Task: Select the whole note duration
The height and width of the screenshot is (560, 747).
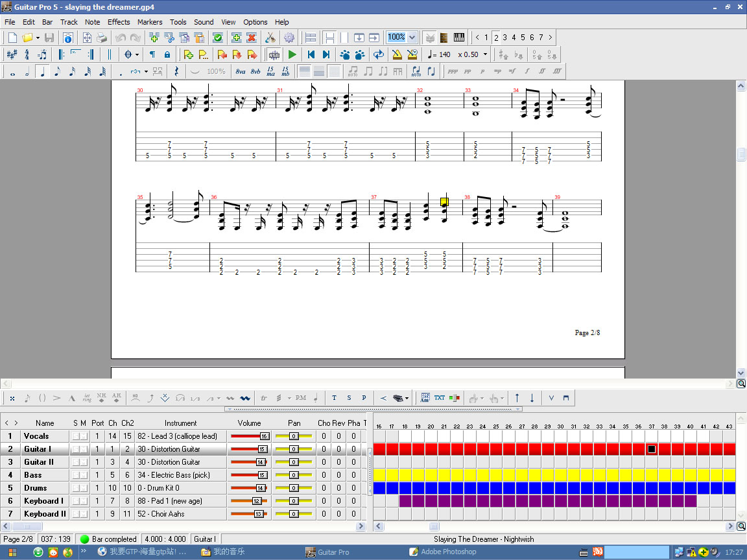Action: click(x=12, y=71)
